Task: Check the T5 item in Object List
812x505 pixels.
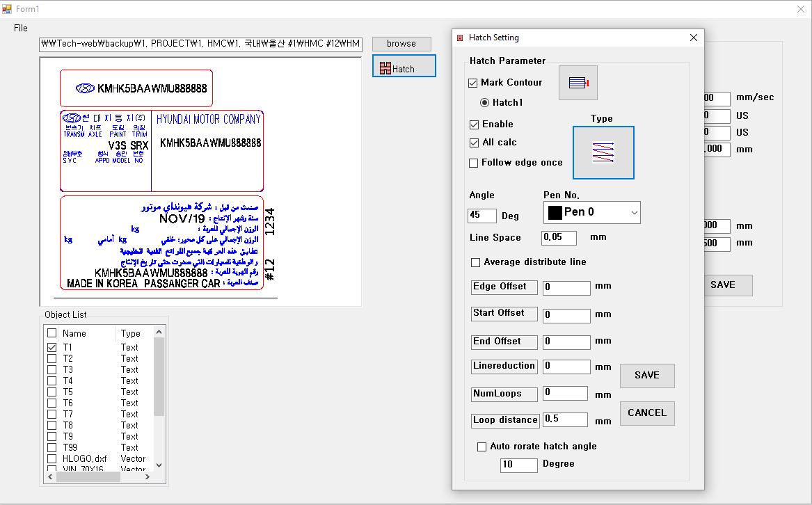Action: tap(52, 392)
